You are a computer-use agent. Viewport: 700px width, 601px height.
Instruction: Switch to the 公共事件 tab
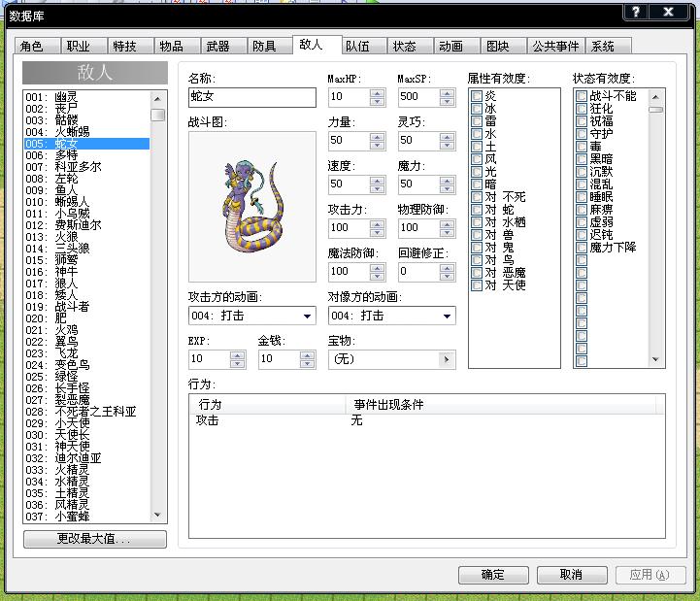(x=555, y=46)
